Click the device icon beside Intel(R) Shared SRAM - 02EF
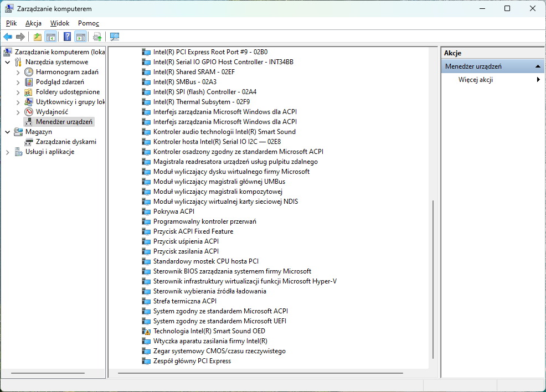Viewport: 546px width, 392px height. 146,72
